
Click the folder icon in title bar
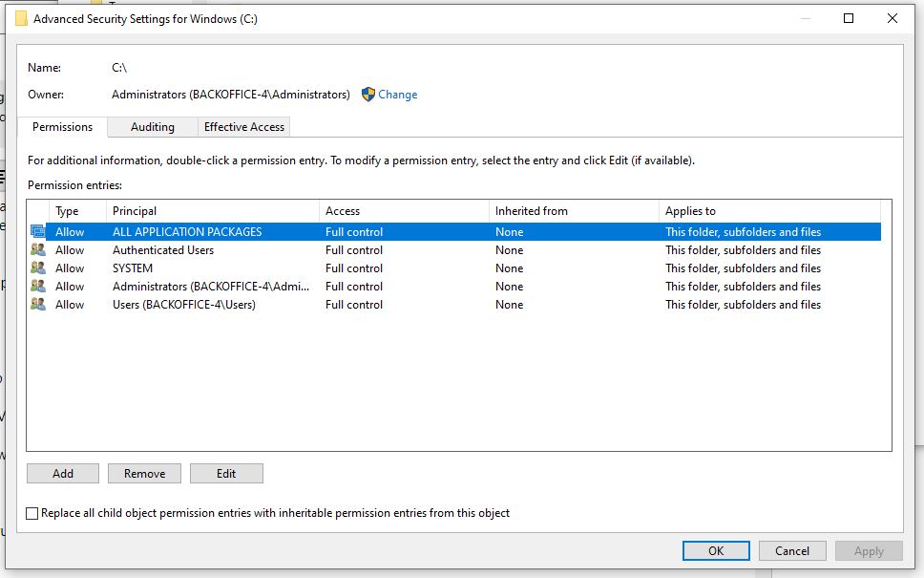pyautogui.click(x=20, y=19)
